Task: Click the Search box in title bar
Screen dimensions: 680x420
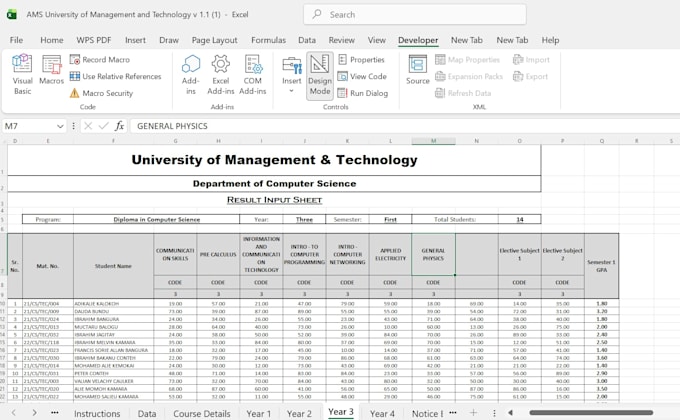Action: tap(415, 14)
